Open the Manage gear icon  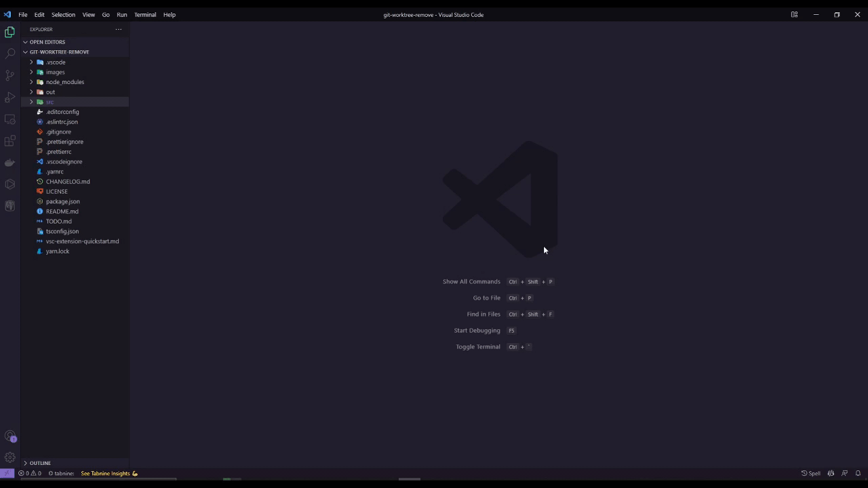9,457
